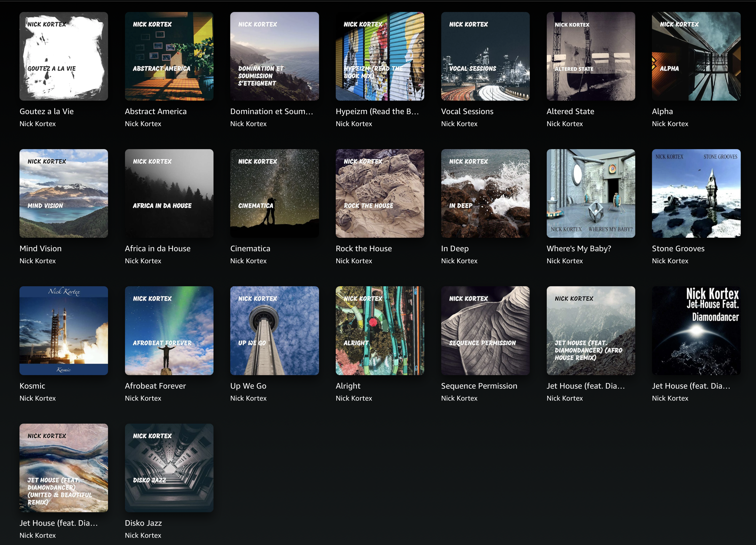Open the Kosmic rocket launch cover
This screenshot has width=756, height=545.
pyautogui.click(x=63, y=330)
